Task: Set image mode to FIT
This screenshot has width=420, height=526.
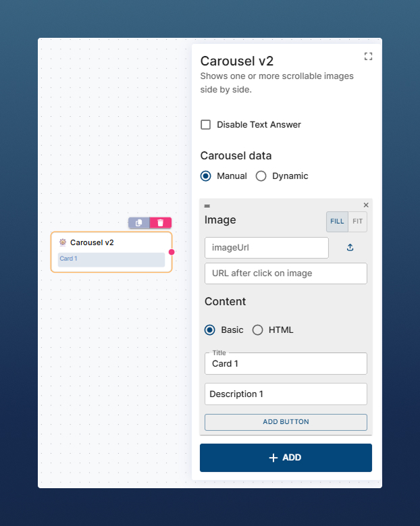Action: 358,221
